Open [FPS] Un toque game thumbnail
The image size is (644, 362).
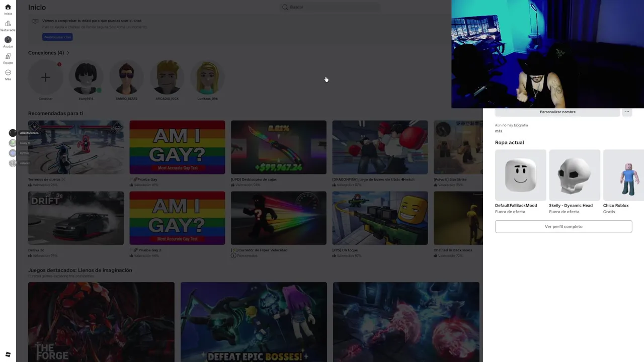[380, 218]
